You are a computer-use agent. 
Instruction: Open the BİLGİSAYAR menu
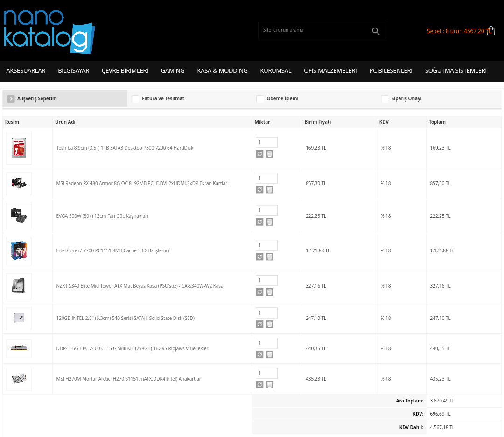coord(74,71)
